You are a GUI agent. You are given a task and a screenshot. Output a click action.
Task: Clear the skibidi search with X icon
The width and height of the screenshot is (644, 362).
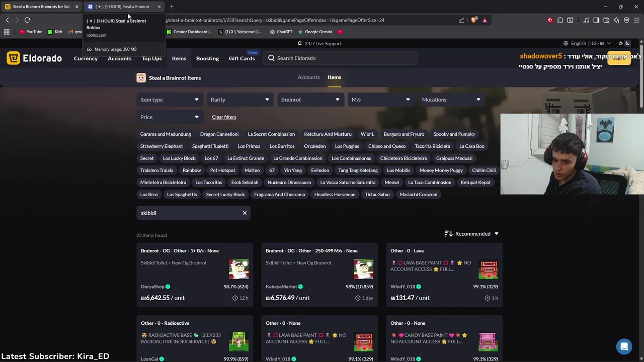(245, 213)
